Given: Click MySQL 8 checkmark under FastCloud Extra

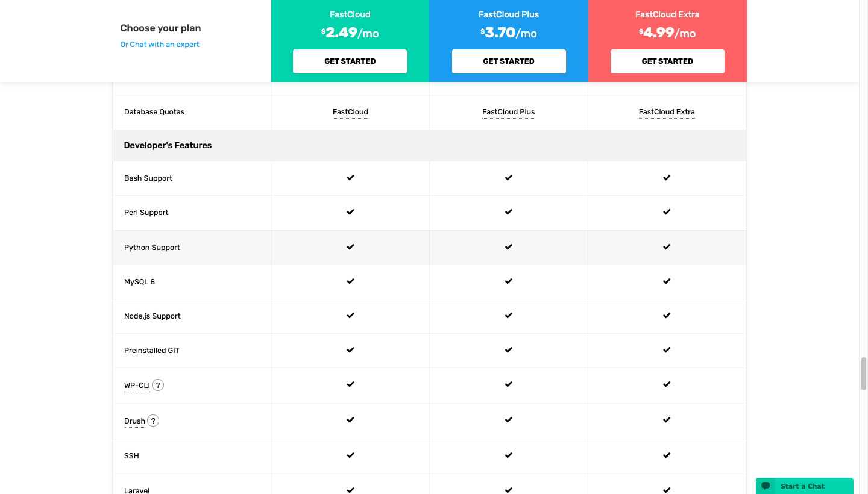Looking at the screenshot, I should [667, 281].
